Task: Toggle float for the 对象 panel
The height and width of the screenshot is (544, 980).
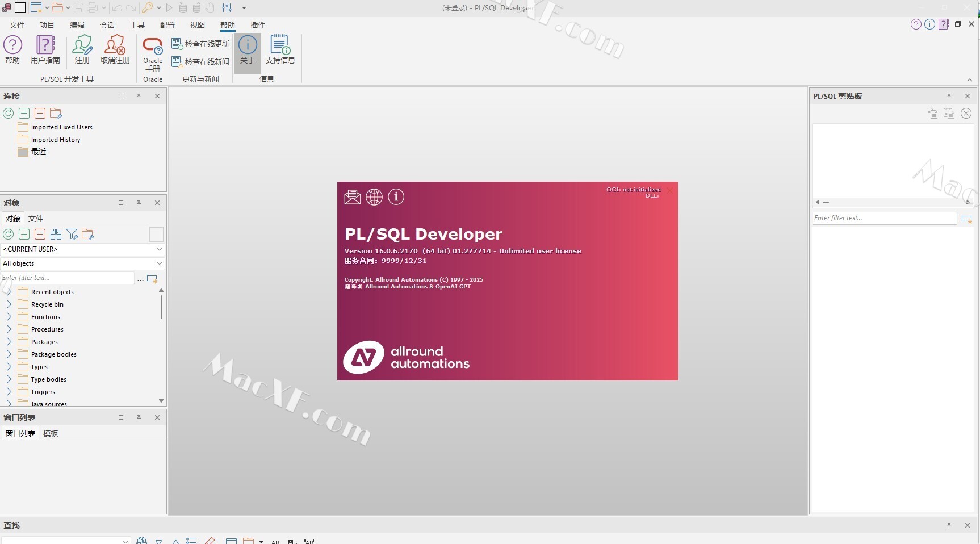Action: pyautogui.click(x=121, y=203)
